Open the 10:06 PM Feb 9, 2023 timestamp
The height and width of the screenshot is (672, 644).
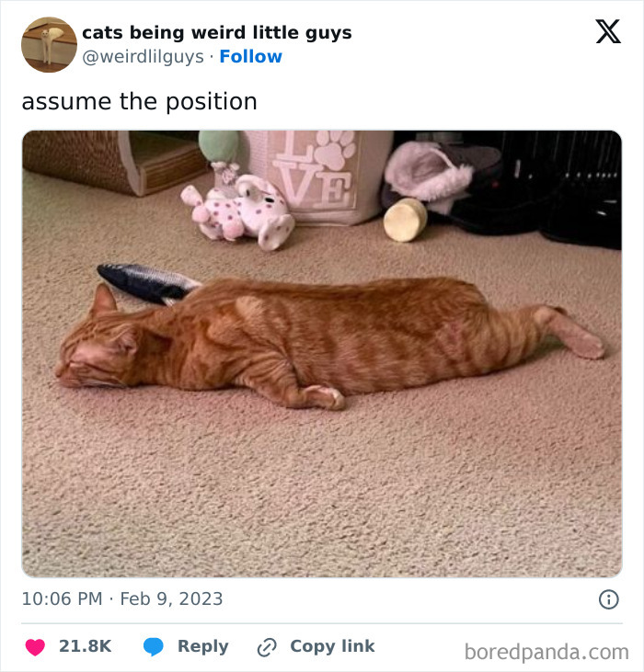[x=122, y=598]
